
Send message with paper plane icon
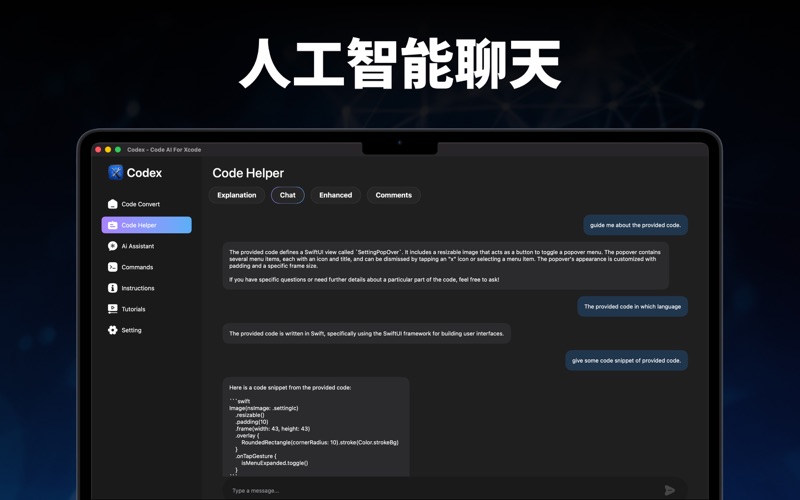coord(670,490)
